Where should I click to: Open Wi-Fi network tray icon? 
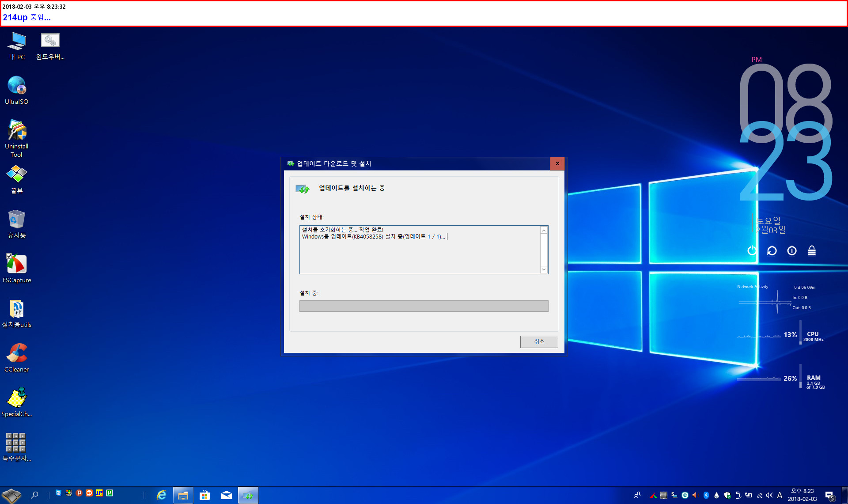click(759, 495)
